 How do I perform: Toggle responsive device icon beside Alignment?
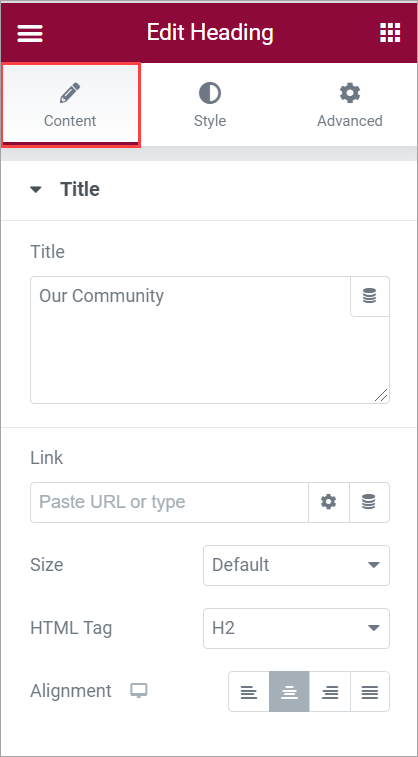(x=139, y=691)
